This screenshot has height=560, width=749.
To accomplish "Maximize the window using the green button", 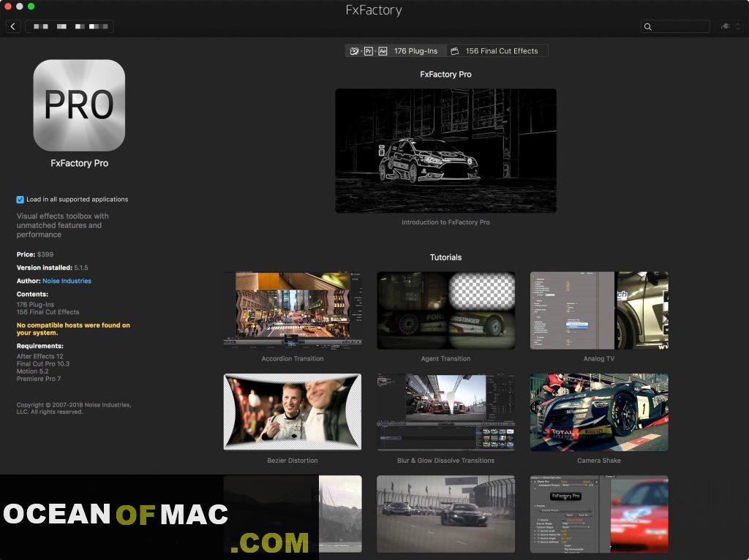I will pos(31,7).
